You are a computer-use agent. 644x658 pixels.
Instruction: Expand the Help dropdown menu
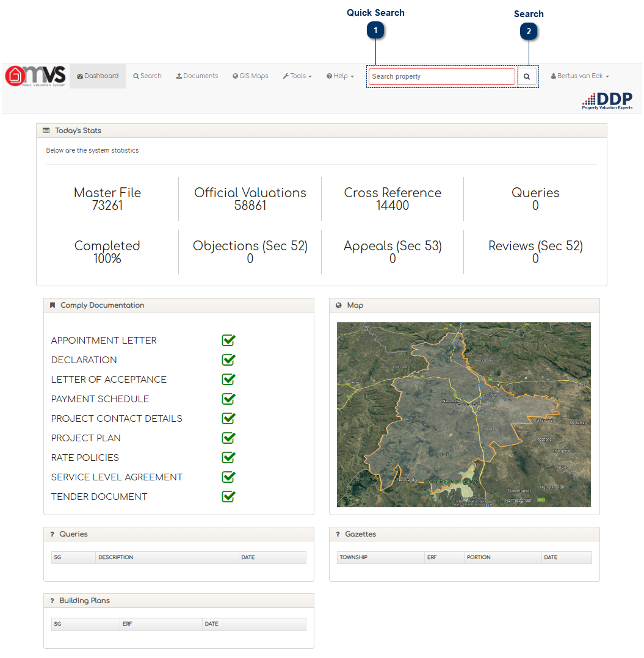click(x=340, y=76)
